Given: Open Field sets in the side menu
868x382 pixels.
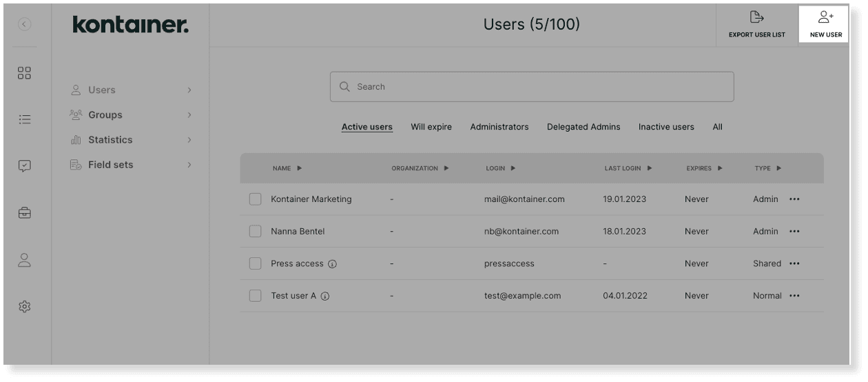Looking at the screenshot, I should pos(111,165).
